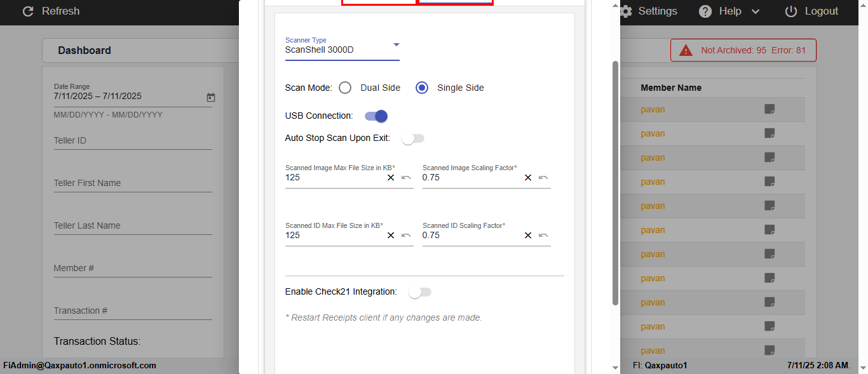Click into the Teller ID field
This screenshot has width=868, height=374.
pyautogui.click(x=132, y=140)
